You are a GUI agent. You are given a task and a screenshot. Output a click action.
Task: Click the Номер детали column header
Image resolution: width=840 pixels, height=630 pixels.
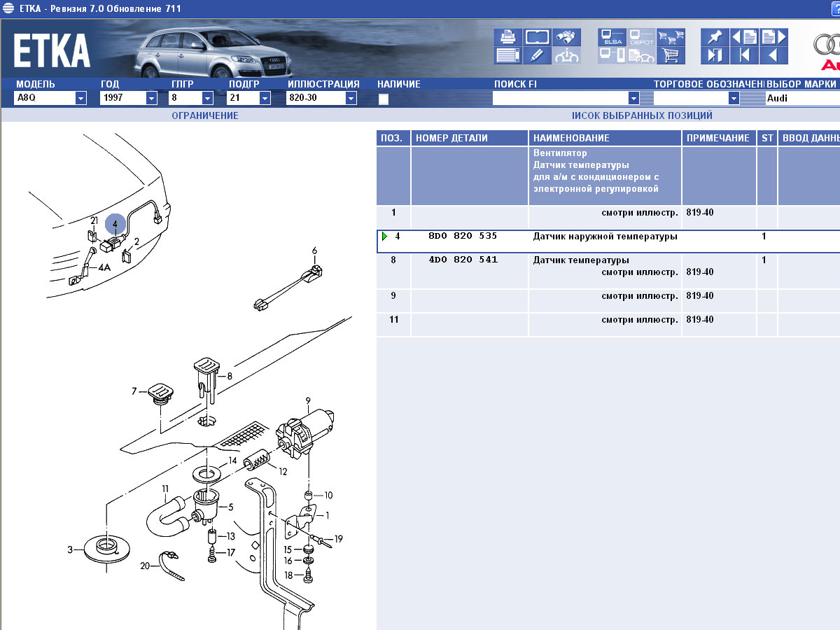(469, 138)
